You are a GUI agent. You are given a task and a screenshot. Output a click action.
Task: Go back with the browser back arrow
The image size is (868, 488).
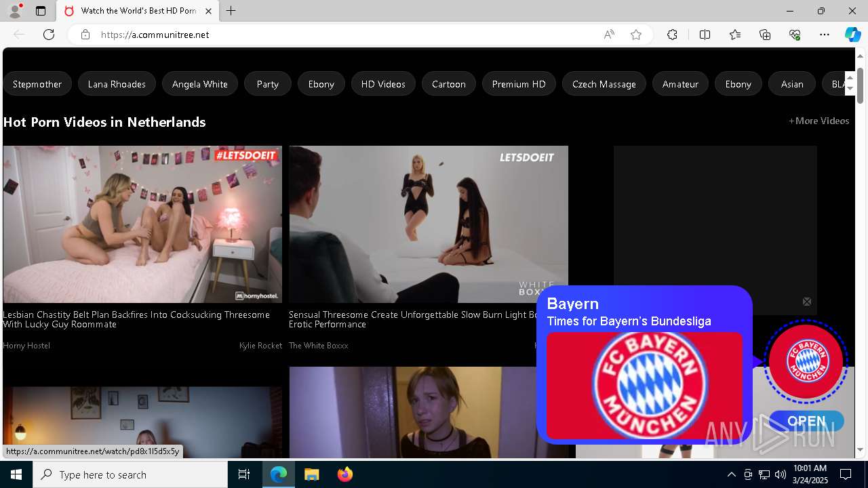(x=19, y=35)
